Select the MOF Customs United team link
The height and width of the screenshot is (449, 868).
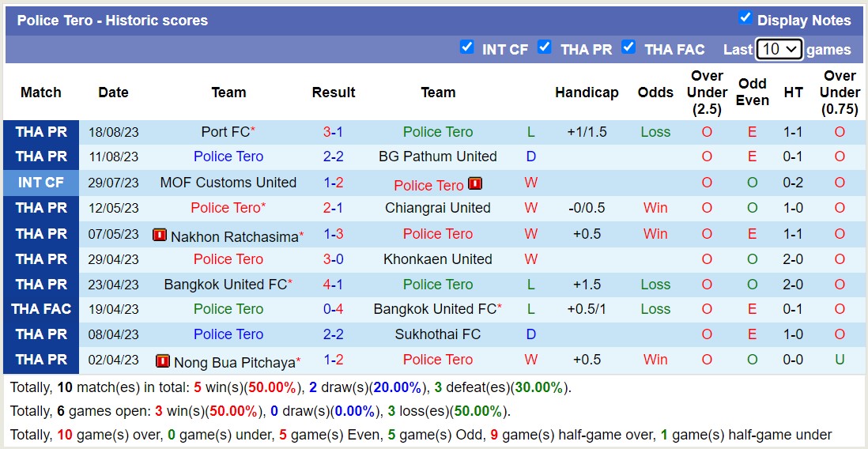pos(228,183)
